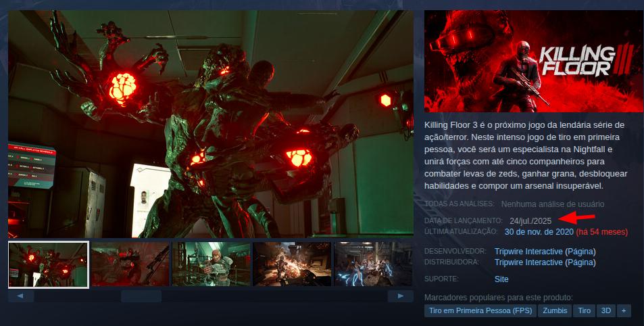The width and height of the screenshot is (644, 326).
Task: Select the fifth thumbnail with blue electric sparks
Action: click(373, 264)
